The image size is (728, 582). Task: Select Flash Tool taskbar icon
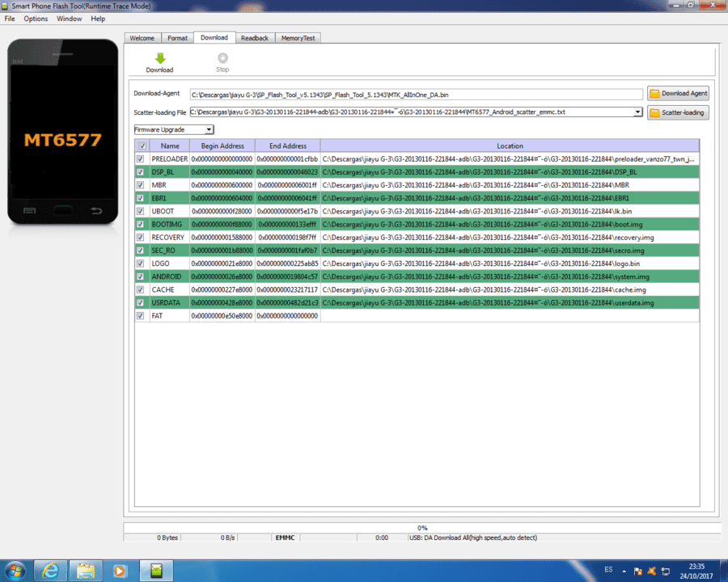(156, 571)
